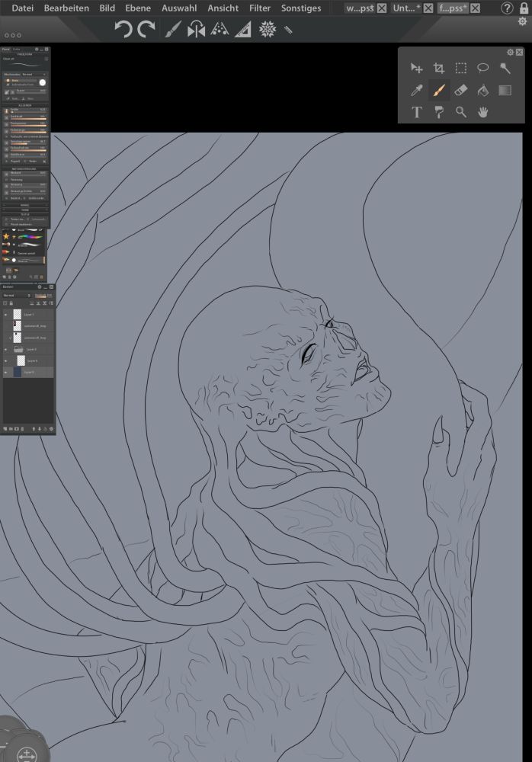Turn on the kaleidoscope mandala mode

[x=268, y=30]
